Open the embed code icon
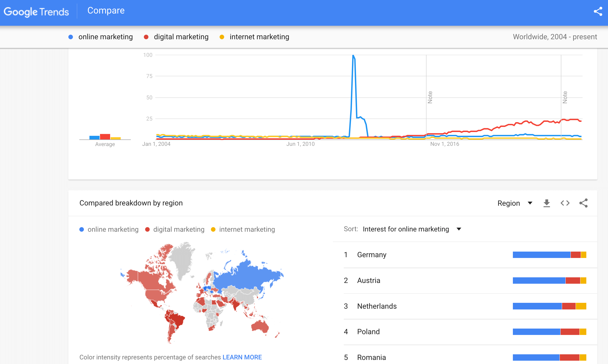 pos(565,203)
